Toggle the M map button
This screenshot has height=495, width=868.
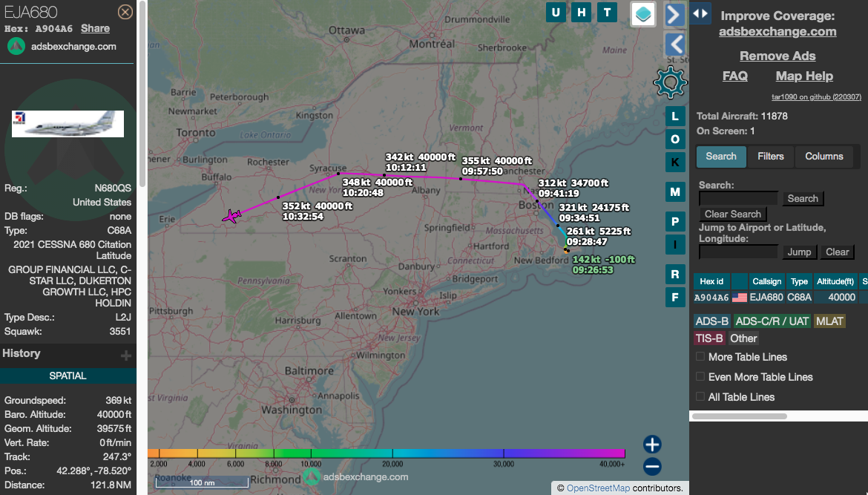[675, 192]
